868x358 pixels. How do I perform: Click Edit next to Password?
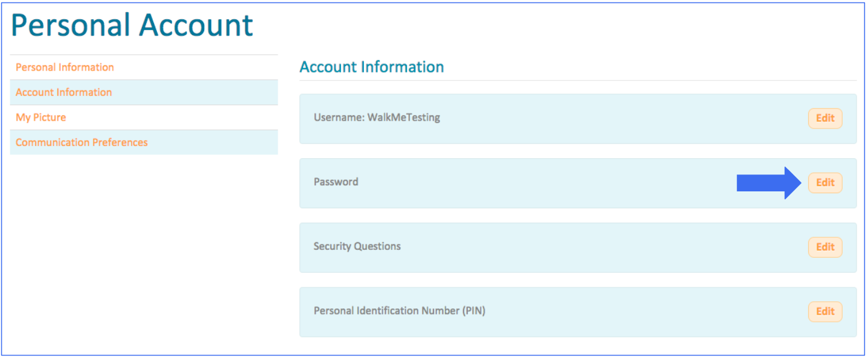pyautogui.click(x=825, y=183)
